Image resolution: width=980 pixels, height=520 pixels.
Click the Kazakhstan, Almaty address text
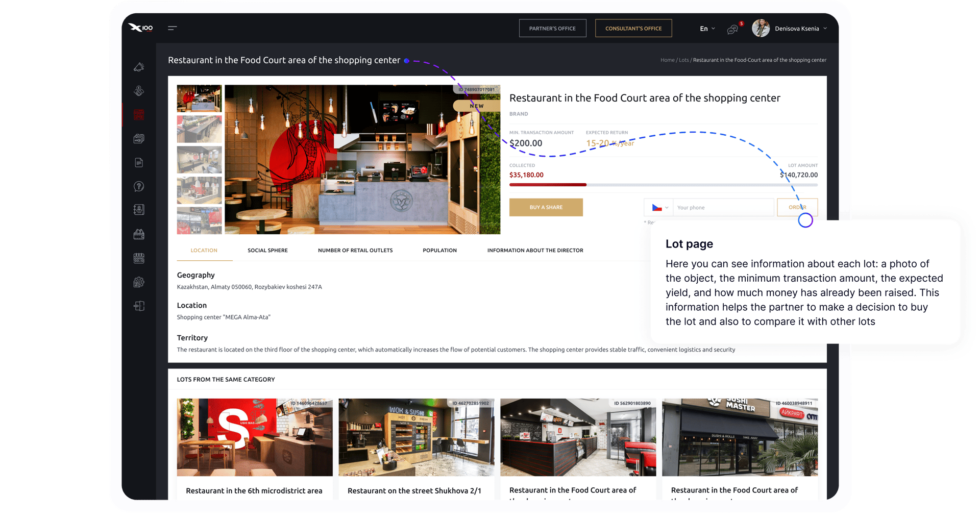250,287
